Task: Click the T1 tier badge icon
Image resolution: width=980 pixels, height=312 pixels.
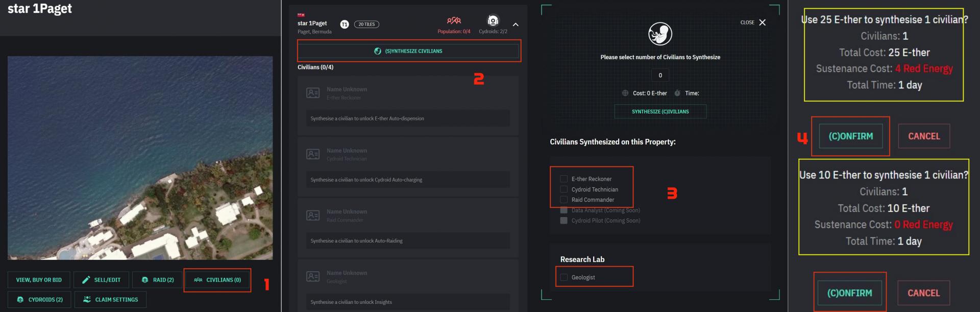Action: [345, 25]
